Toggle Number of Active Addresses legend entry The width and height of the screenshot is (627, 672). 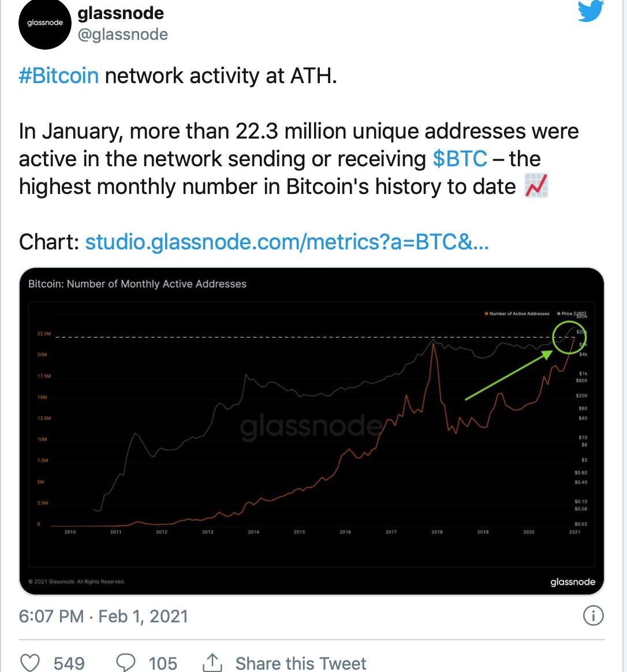coord(517,313)
